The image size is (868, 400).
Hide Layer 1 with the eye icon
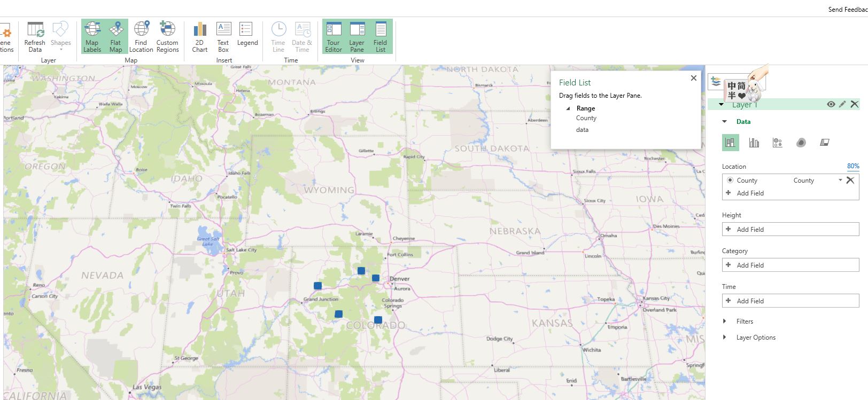[x=831, y=105]
